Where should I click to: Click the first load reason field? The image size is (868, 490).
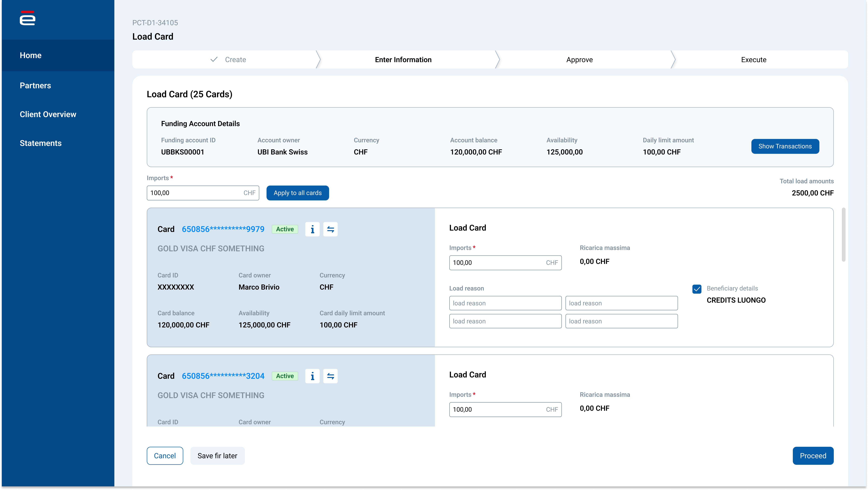[505, 303]
